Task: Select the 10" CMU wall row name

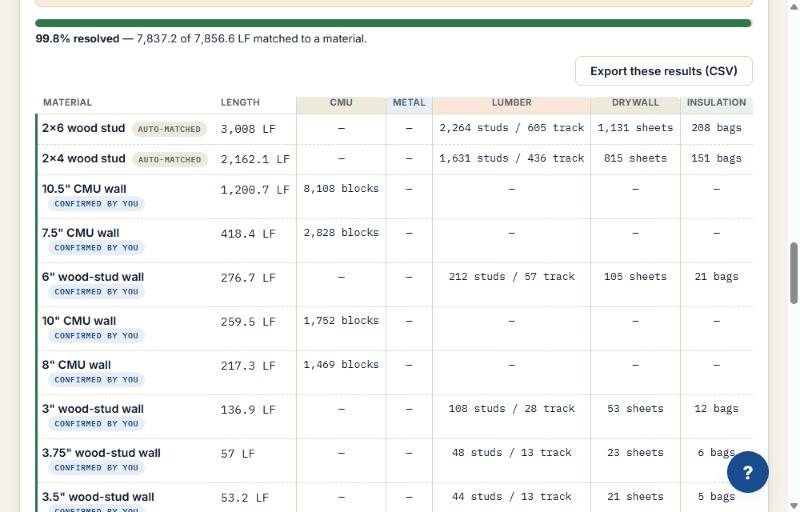Action: [79, 321]
